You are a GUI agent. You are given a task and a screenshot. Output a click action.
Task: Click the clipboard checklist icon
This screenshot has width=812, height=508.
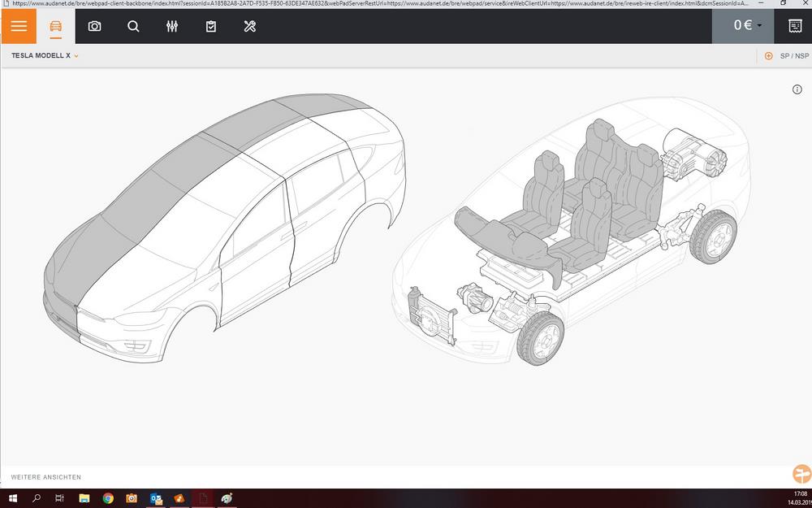(x=210, y=26)
